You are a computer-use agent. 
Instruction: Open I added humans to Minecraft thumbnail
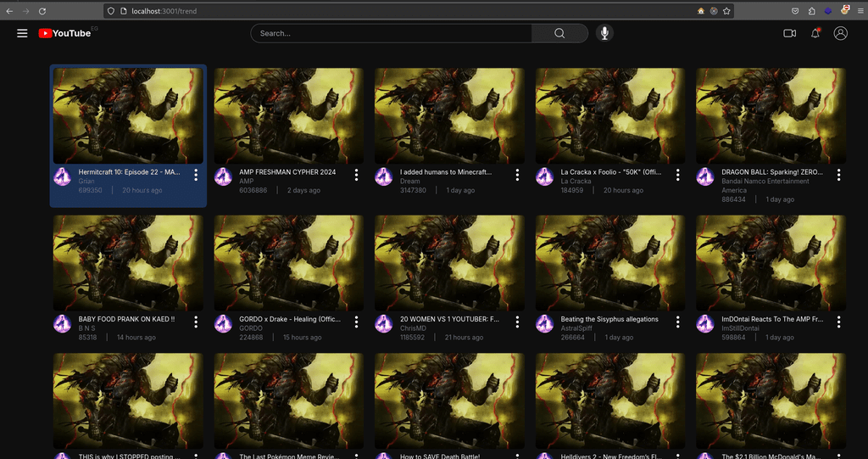pos(449,116)
